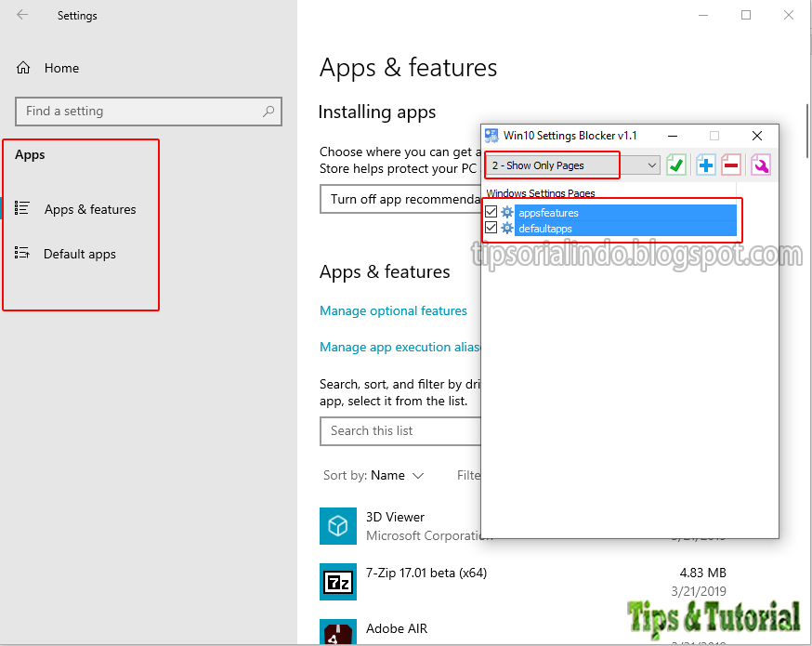Viewport: 812px width, 646px height.
Task: Click in the Search this list field
Action: 400,431
